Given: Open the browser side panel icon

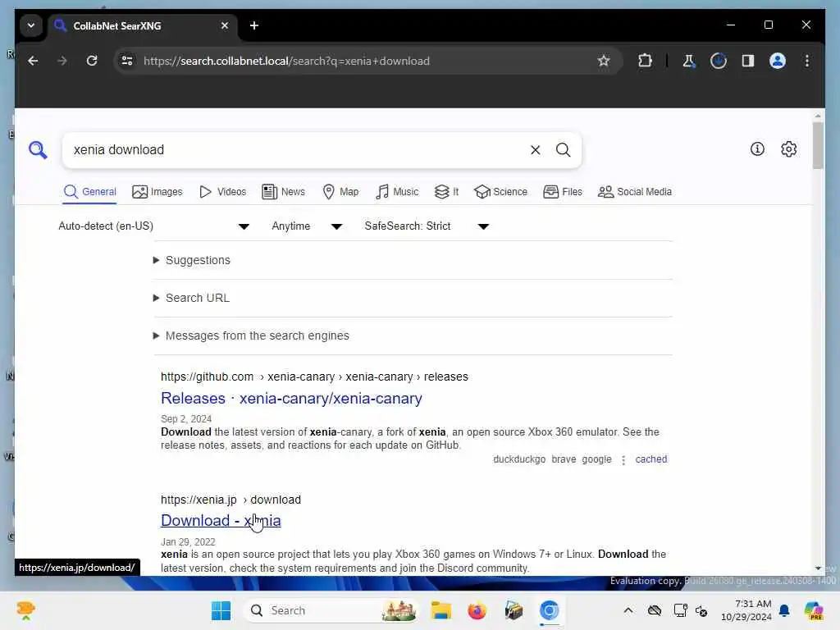Looking at the screenshot, I should (748, 61).
